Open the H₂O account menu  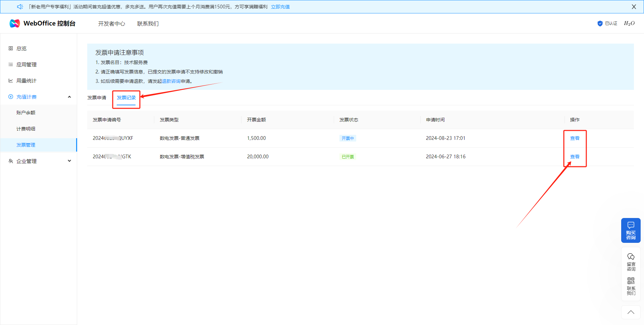point(629,23)
